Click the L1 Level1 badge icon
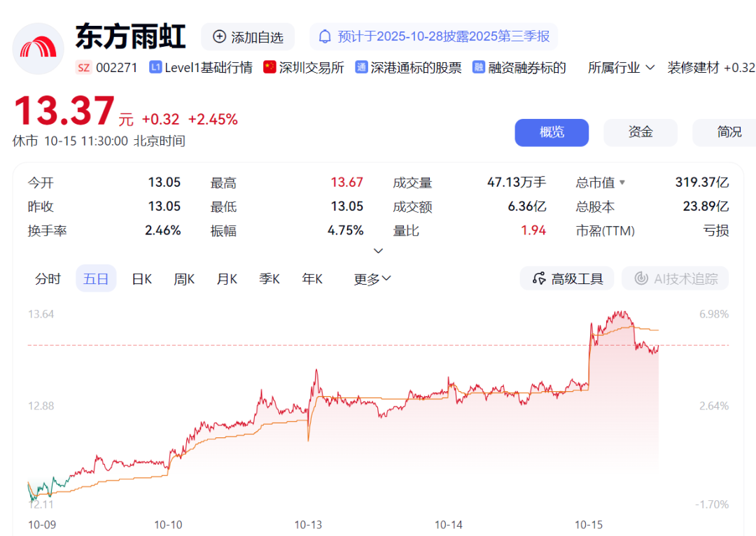This screenshot has width=756, height=536. coord(155,67)
